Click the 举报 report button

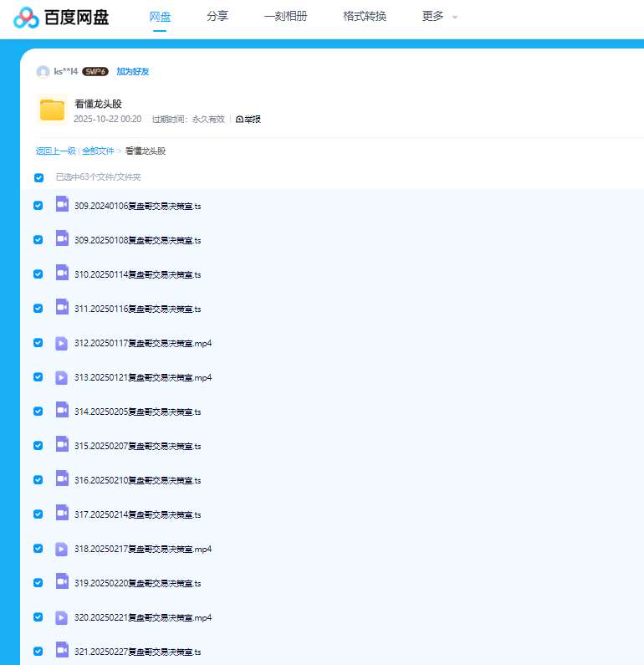248,120
